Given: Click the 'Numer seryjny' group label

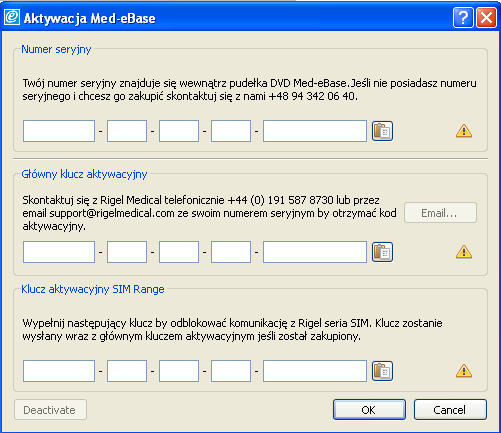Looking at the screenshot, I should click(x=56, y=49).
